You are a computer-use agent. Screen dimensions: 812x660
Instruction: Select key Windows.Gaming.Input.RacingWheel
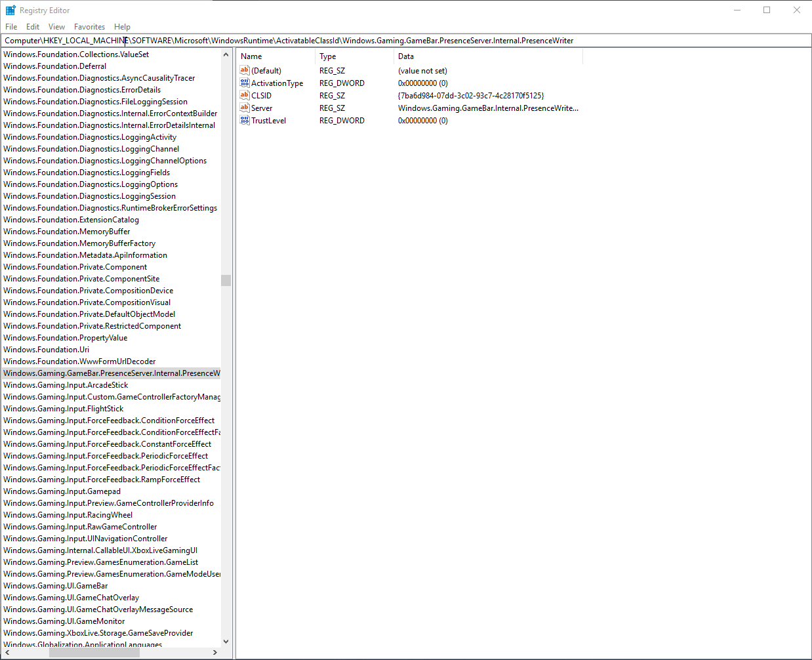pos(68,515)
